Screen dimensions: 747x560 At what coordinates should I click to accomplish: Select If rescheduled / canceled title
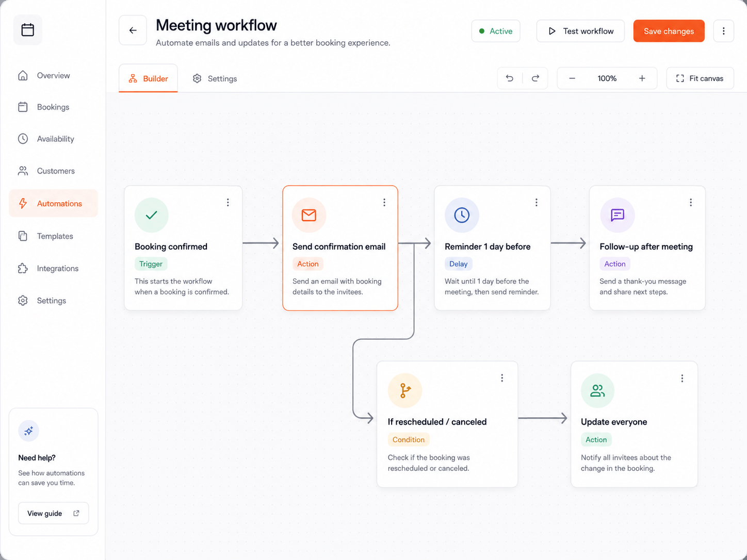tap(437, 422)
